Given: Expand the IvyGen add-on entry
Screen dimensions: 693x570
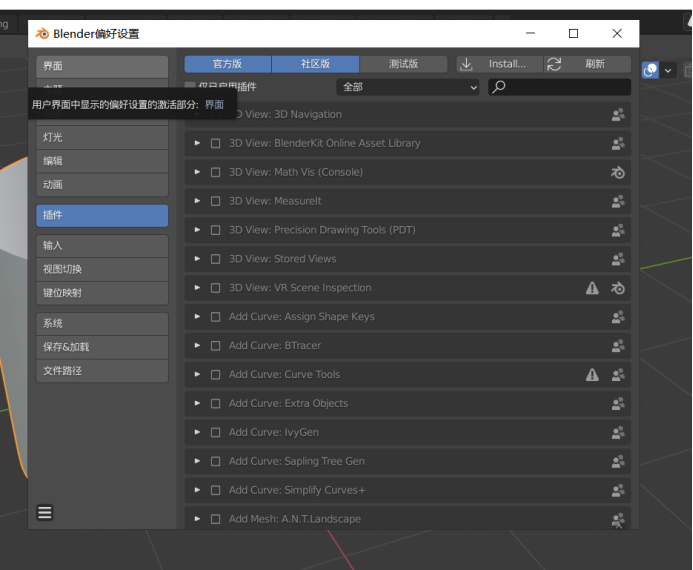Looking at the screenshot, I should [x=197, y=432].
